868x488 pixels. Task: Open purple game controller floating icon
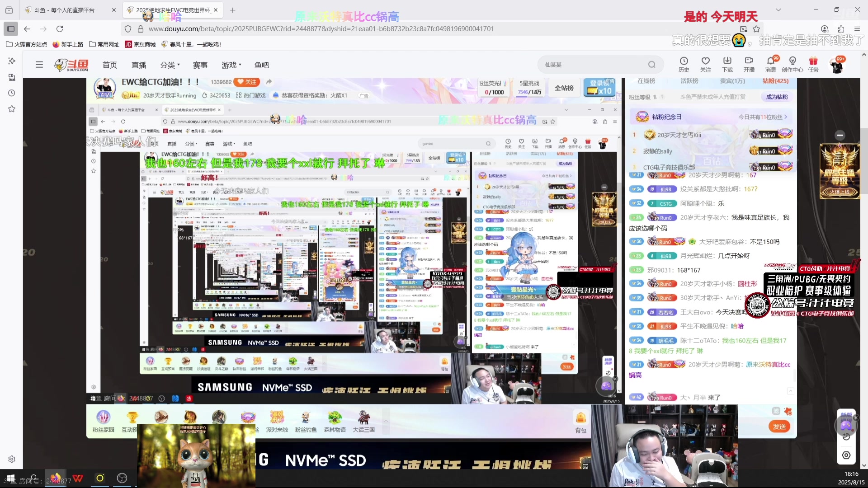pyautogui.click(x=846, y=425)
